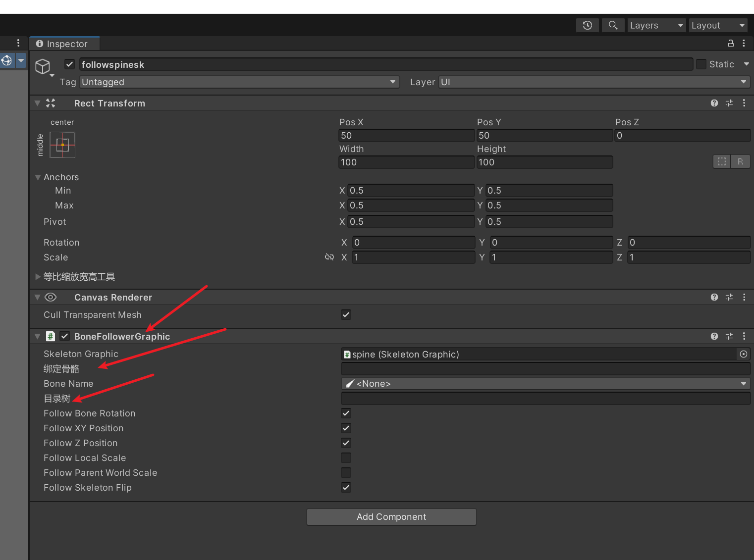Enable Follow Local Scale checkbox
Viewport: 754px width, 560px height.
346,458
